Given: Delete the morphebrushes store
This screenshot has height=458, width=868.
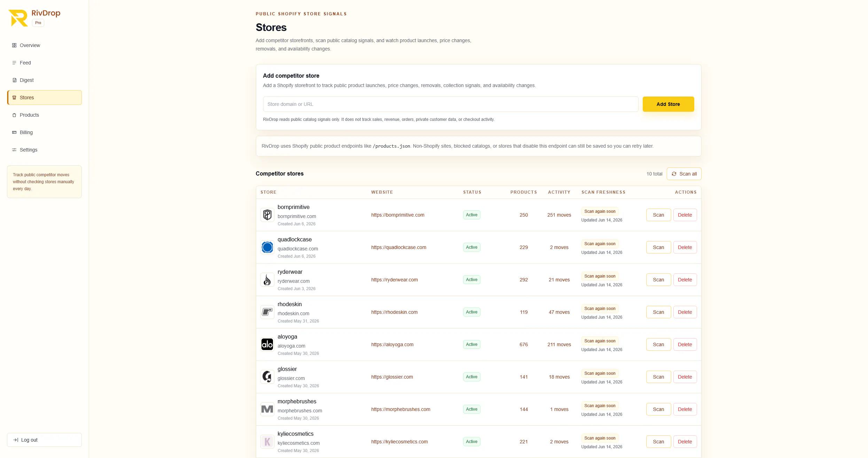Looking at the screenshot, I should tap(685, 409).
